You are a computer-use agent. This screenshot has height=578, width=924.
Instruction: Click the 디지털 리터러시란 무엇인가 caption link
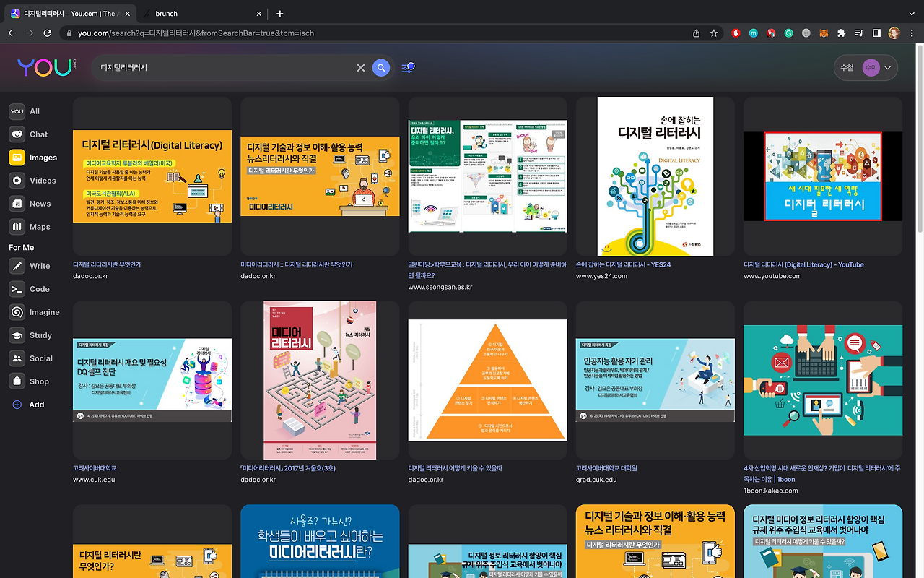(x=107, y=265)
